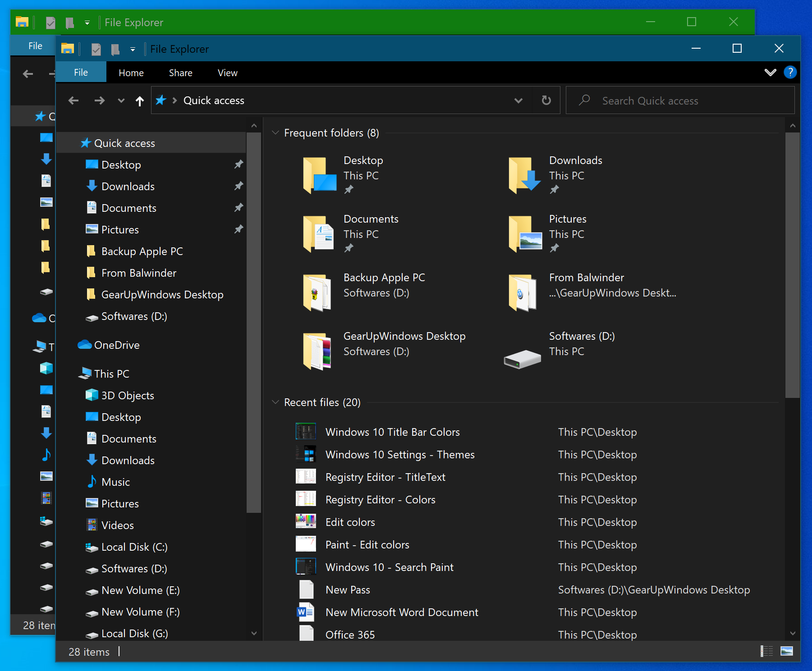
Task: Switch to the View ribbon tab
Action: [x=227, y=73]
